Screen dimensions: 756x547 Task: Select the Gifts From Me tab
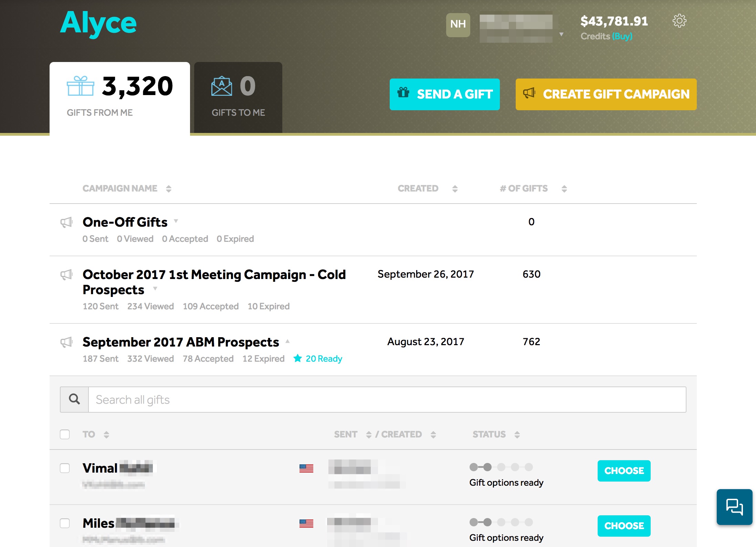click(x=119, y=97)
